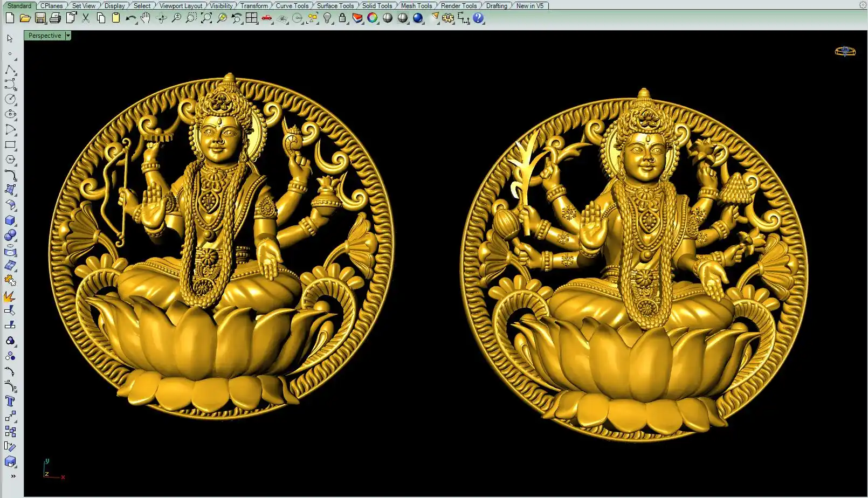Open the toolbar options gear at top right
Viewport: 868px width, 498px height.
863,5
